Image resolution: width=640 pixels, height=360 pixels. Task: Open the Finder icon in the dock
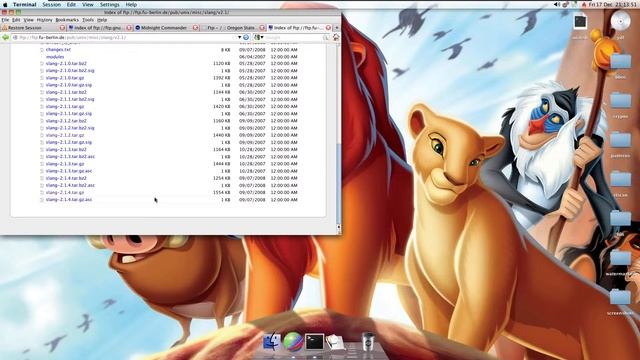pyautogui.click(x=271, y=342)
